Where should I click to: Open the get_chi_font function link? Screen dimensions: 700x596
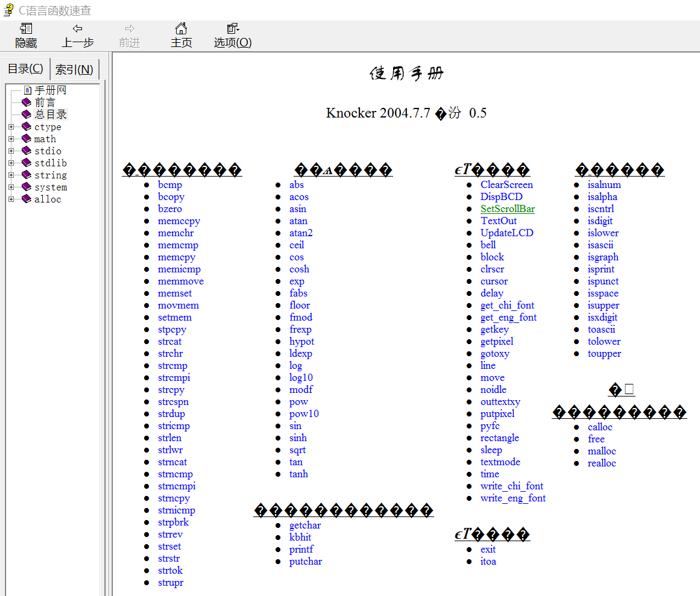pos(507,305)
